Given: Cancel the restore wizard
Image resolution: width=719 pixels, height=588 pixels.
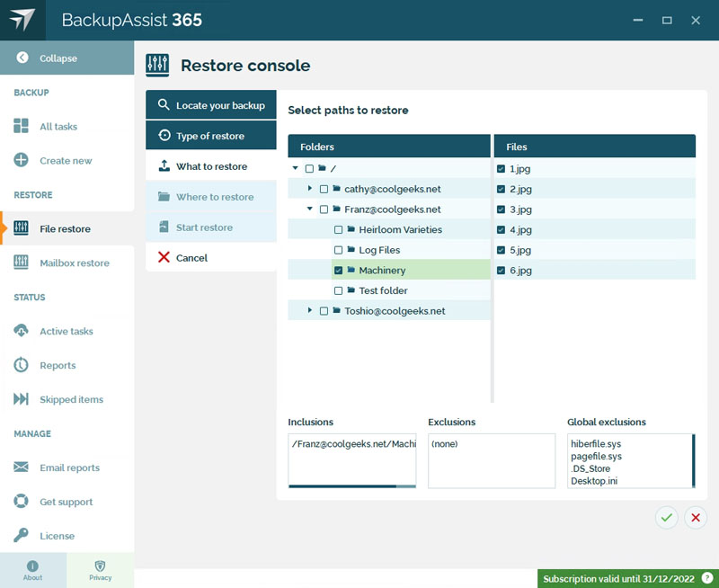Looking at the screenshot, I should (x=211, y=257).
